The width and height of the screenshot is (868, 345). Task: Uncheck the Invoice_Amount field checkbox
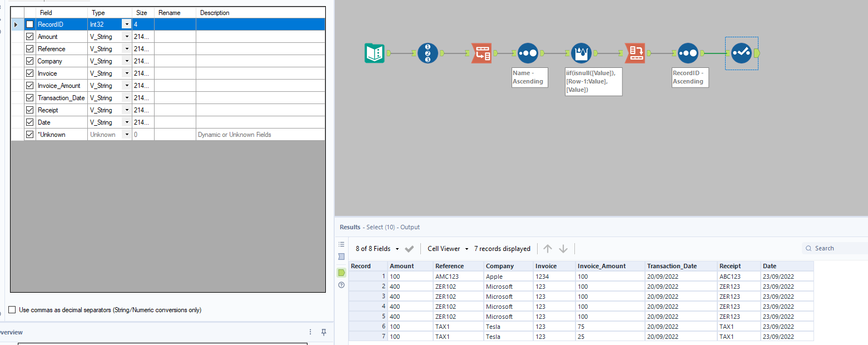pos(30,86)
